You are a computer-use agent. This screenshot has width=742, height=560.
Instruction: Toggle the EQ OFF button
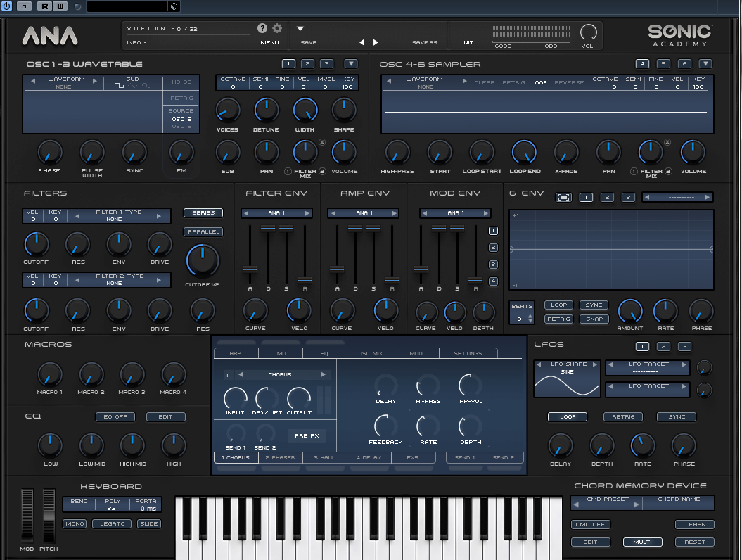[x=115, y=416]
